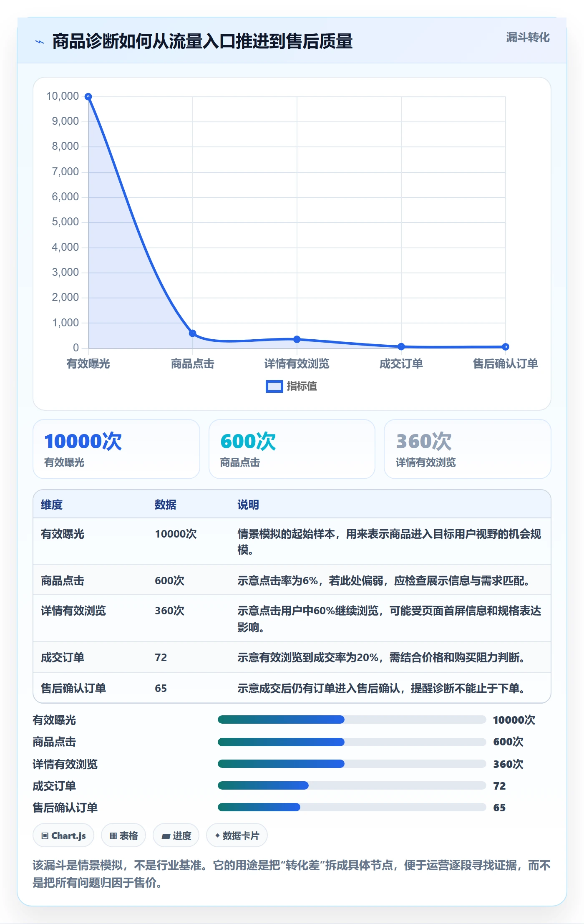Click the 600次 cell in the table's 商品点击 row
The width and height of the screenshot is (584, 924).
(x=169, y=581)
